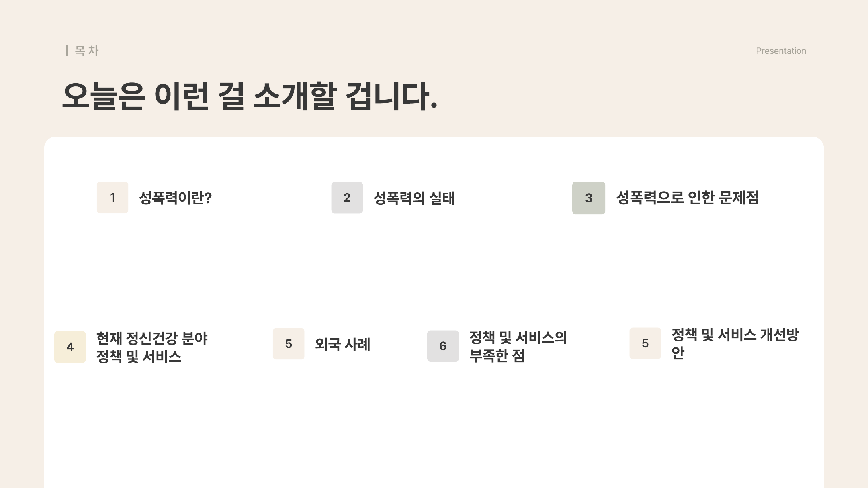Select the 성폭력이란? agenda item text

[175, 198]
